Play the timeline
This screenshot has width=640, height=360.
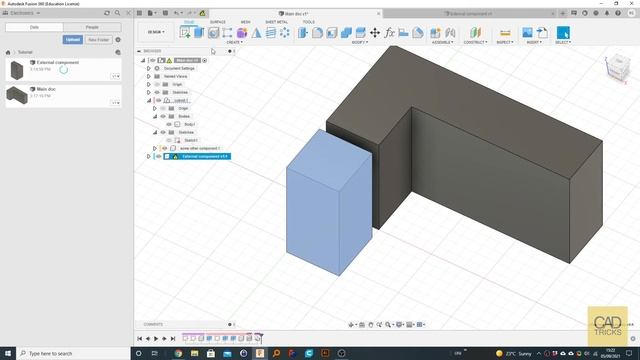click(x=156, y=338)
